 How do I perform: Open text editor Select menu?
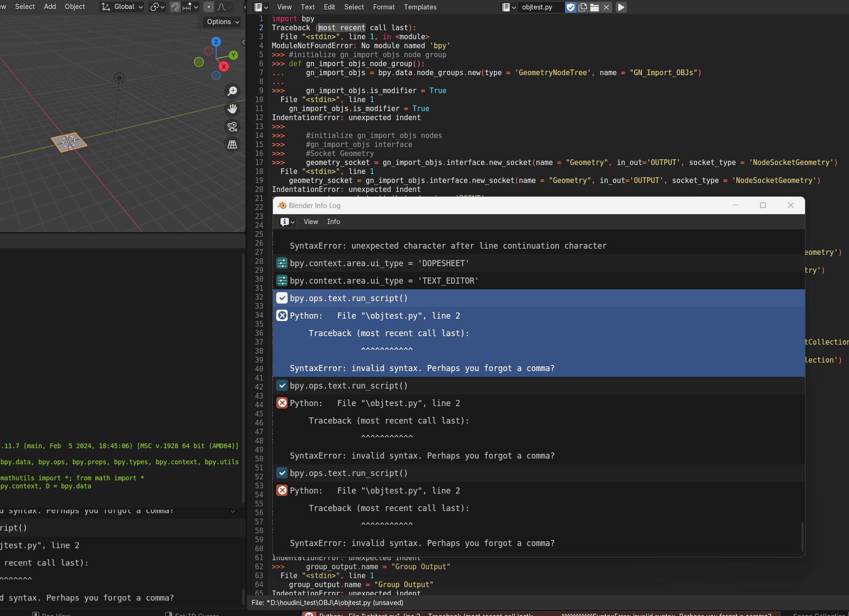click(354, 7)
